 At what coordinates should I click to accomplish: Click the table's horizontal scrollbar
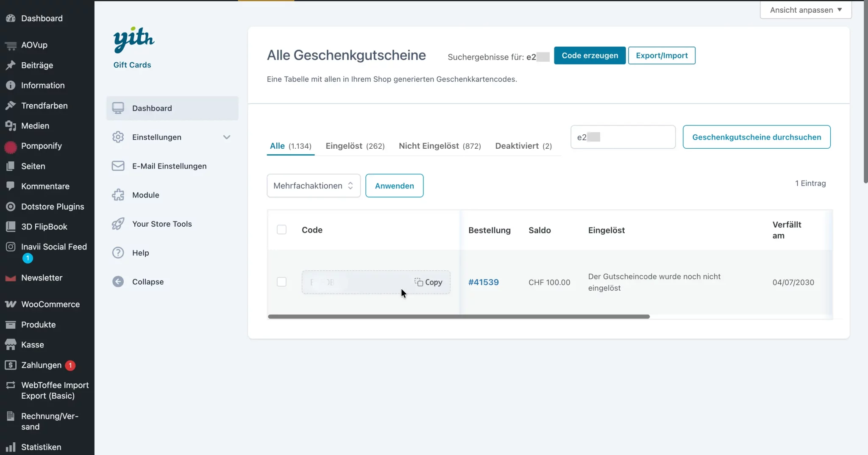point(459,316)
